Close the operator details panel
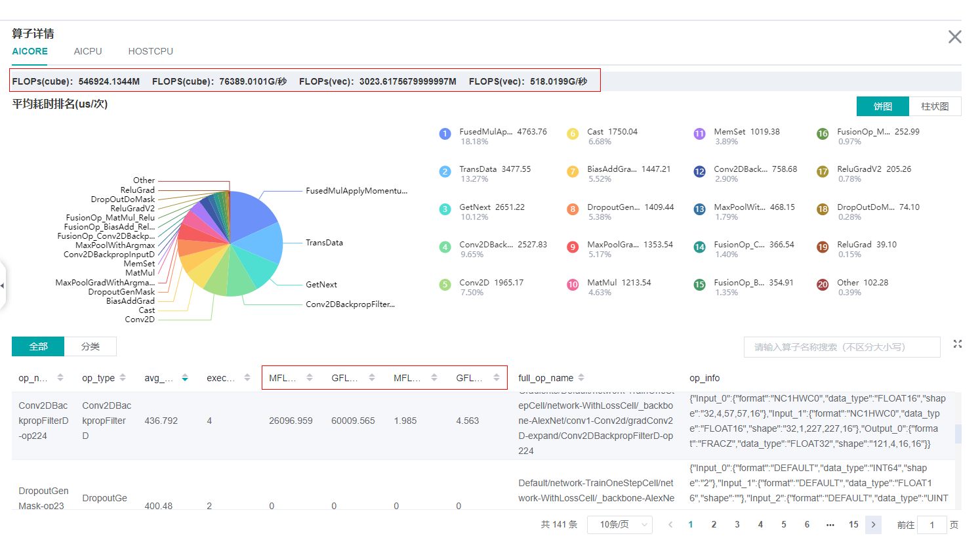Viewport: 980px width, 559px height. coord(954,37)
